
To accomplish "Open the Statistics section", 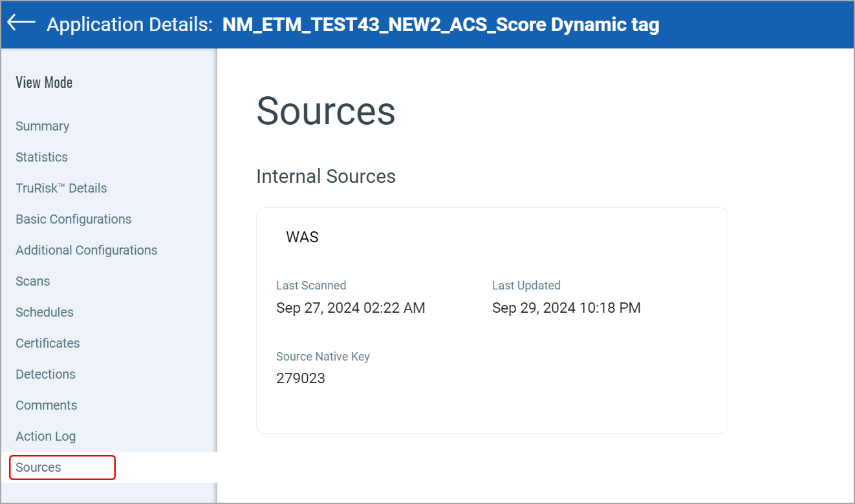I will tap(41, 157).
